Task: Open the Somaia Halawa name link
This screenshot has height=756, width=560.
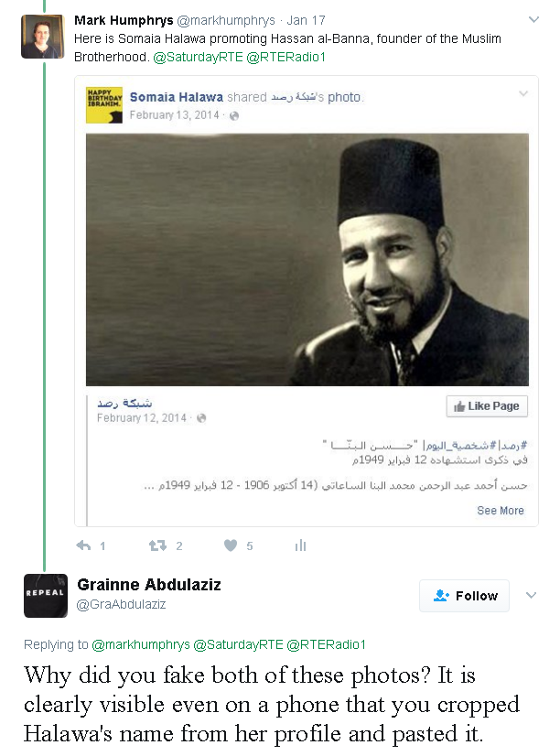Action: coord(177,97)
